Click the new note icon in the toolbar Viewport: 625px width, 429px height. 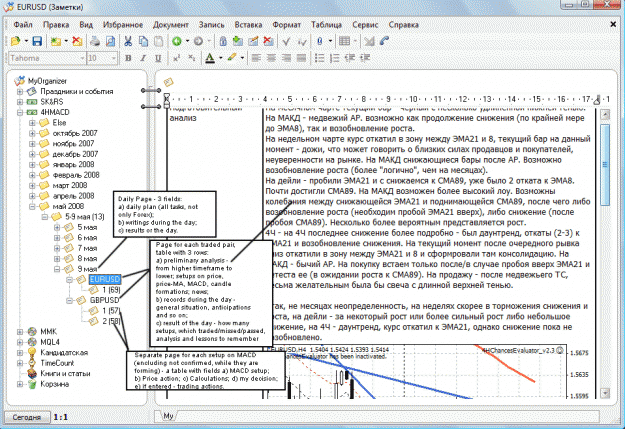point(56,41)
